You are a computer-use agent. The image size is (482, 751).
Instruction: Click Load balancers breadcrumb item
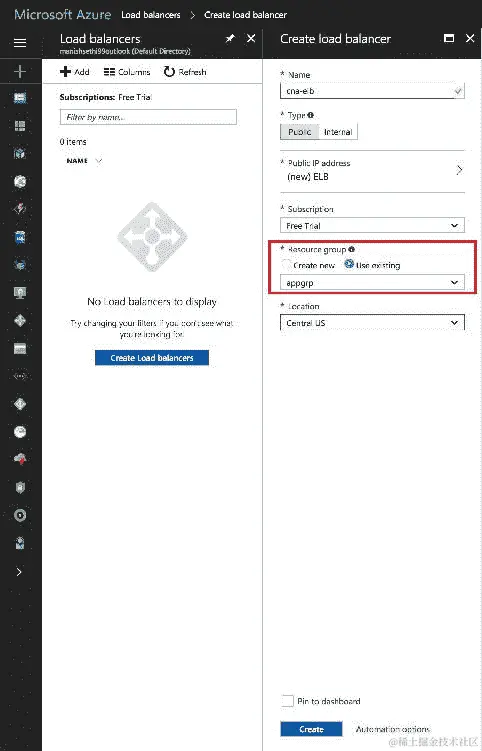[x=151, y=15]
